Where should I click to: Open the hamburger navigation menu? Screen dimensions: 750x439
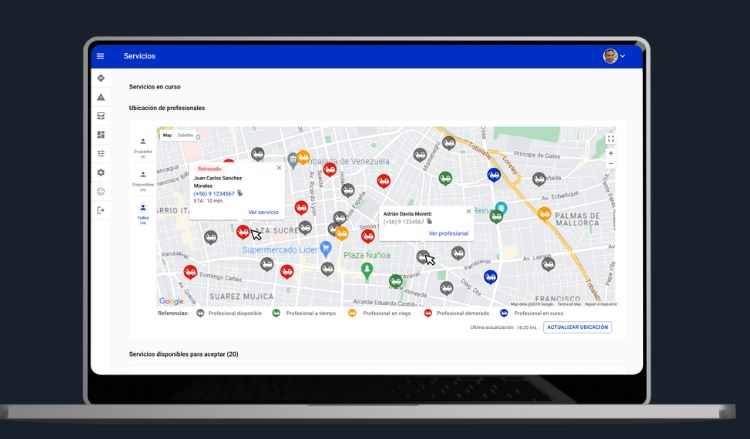pyautogui.click(x=100, y=57)
